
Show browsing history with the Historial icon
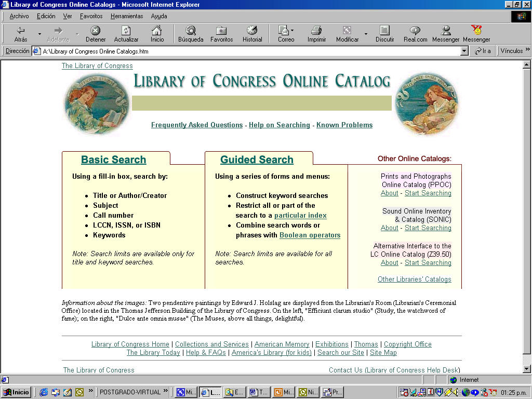click(252, 34)
